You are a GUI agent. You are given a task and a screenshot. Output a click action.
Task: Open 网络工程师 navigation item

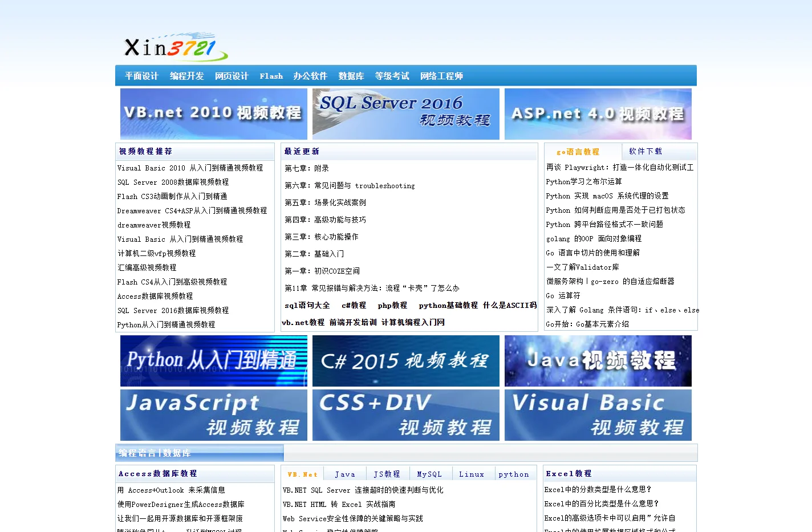(x=441, y=76)
